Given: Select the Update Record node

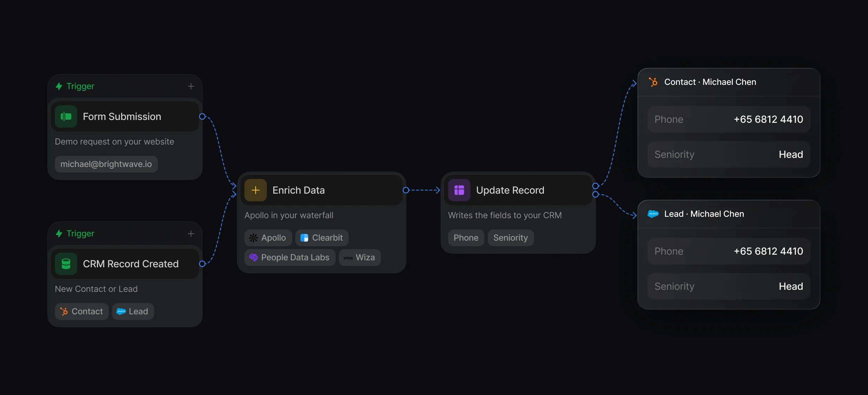Looking at the screenshot, I should [518, 190].
